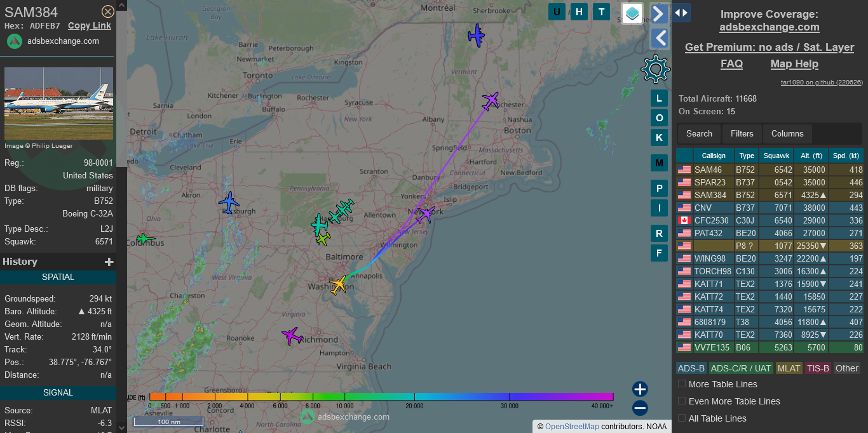
Task: Toggle the I map option button
Action: tap(659, 208)
